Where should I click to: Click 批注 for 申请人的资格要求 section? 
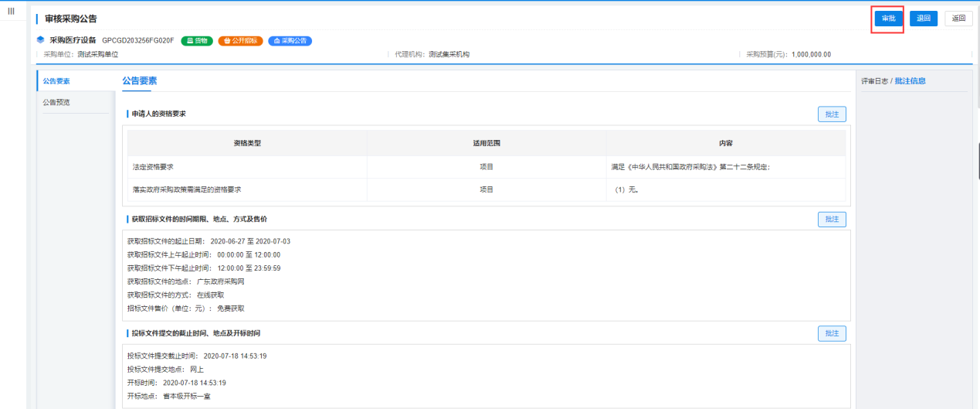click(832, 114)
